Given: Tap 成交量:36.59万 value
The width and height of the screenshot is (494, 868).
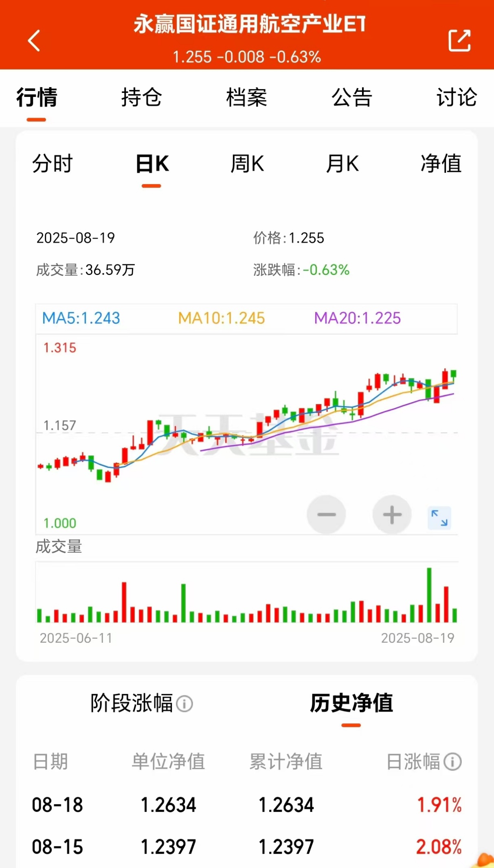Looking at the screenshot, I should pyautogui.click(x=86, y=270).
